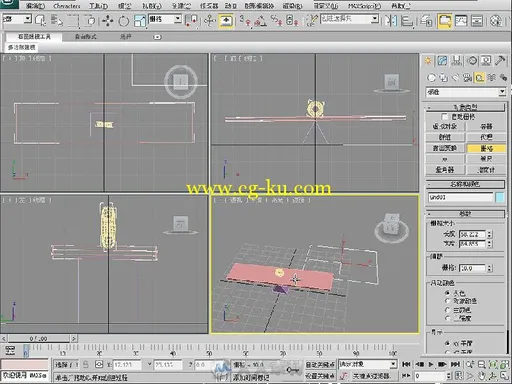
Task: Open the Characters menu
Action: (67, 6)
